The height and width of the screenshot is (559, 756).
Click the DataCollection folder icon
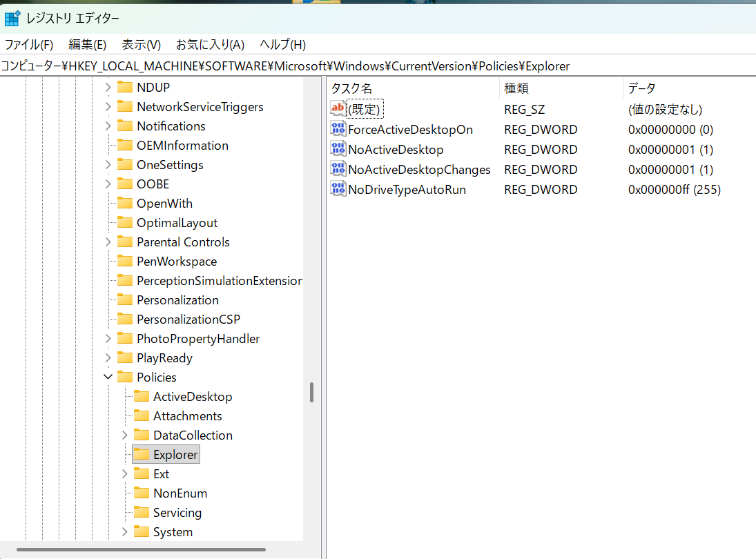pos(142,435)
